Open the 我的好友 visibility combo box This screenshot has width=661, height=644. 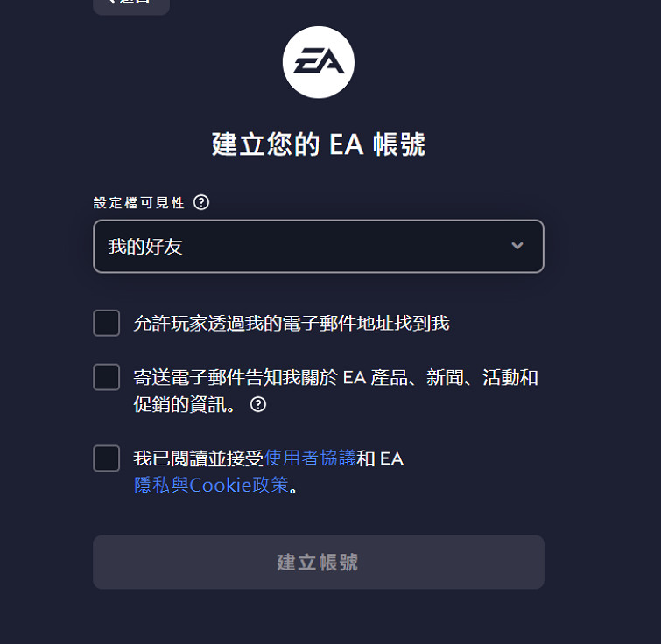click(x=319, y=246)
